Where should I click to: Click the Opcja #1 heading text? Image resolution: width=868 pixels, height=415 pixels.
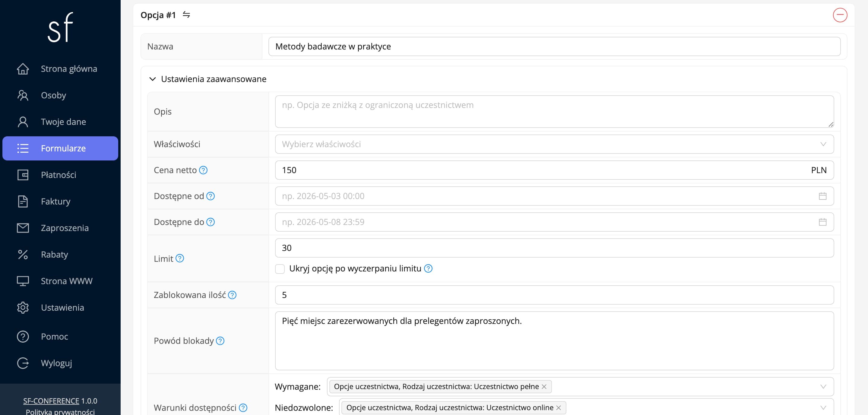coord(158,15)
